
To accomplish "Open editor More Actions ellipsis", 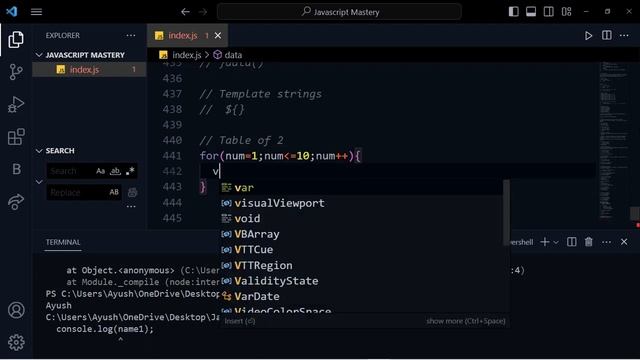I will tap(624, 36).
